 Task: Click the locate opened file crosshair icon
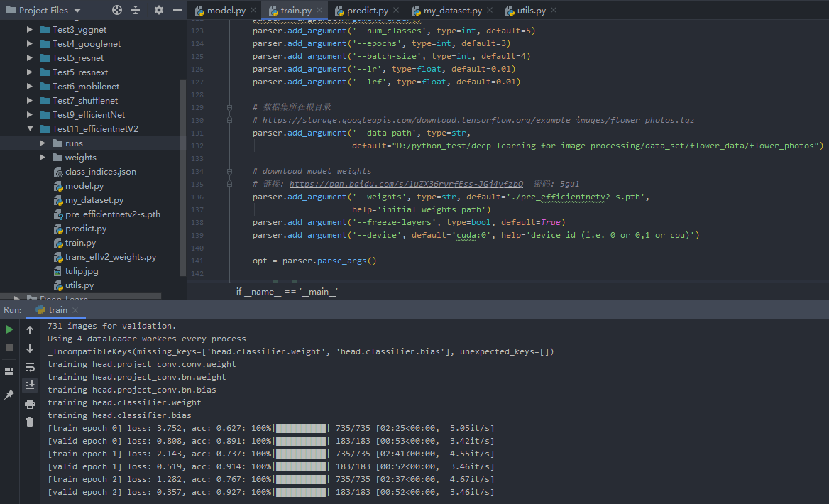click(x=118, y=11)
